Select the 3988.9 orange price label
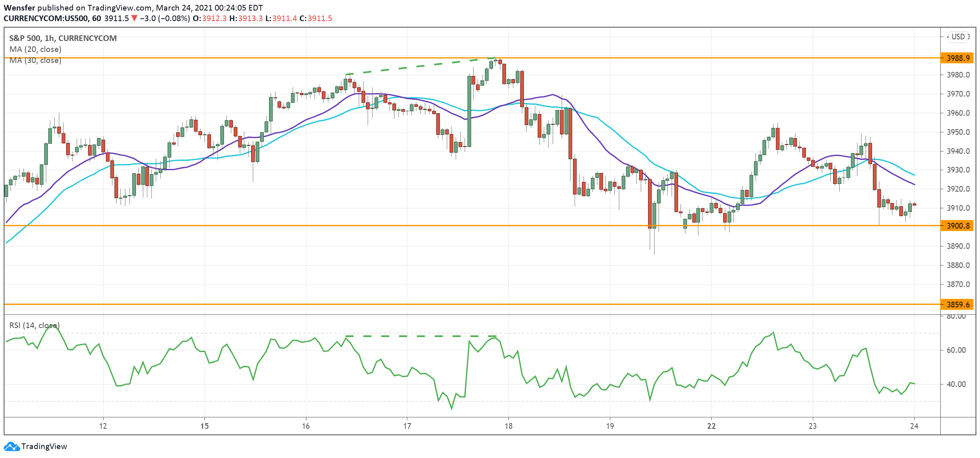980x458 pixels. point(958,58)
